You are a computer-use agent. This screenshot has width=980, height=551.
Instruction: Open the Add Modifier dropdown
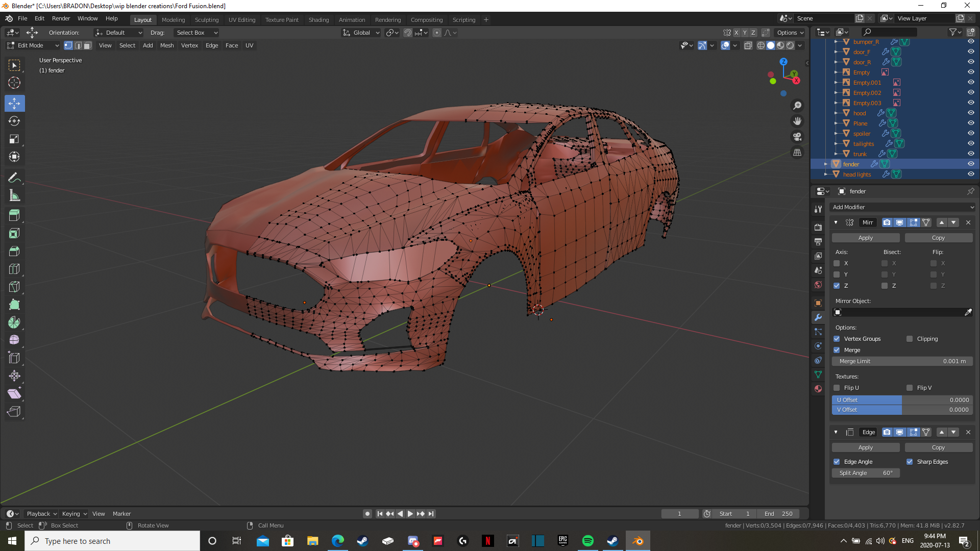click(x=902, y=207)
